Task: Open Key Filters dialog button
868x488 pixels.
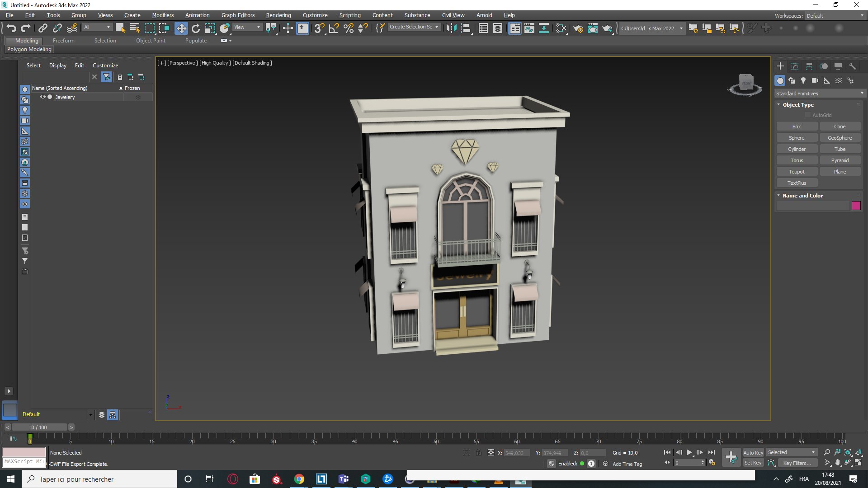Action: 798,463
